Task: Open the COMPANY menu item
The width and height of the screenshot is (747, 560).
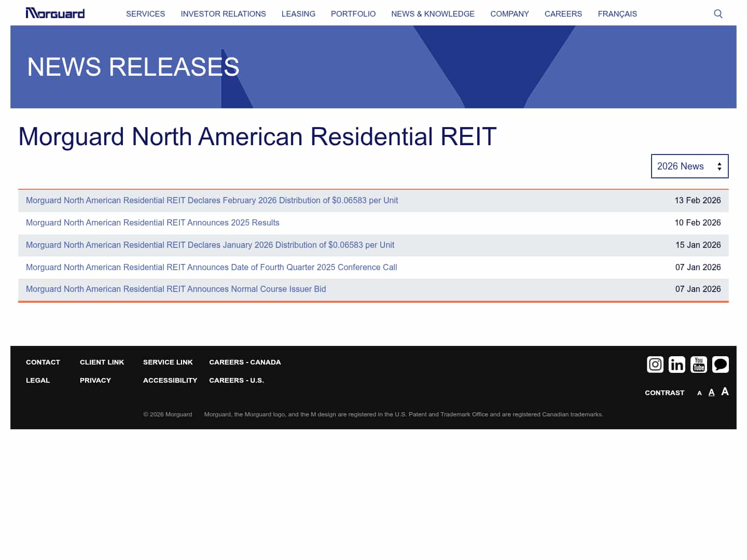Action: [509, 14]
